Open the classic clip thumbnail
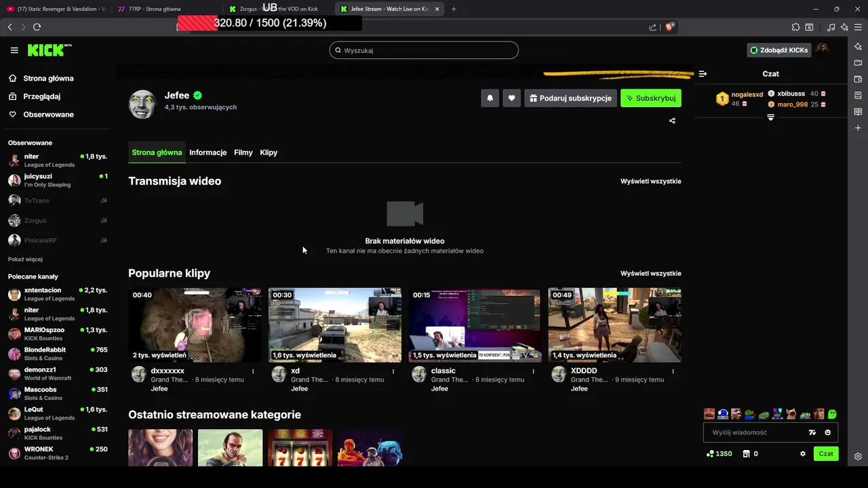868x488 pixels. 475,325
